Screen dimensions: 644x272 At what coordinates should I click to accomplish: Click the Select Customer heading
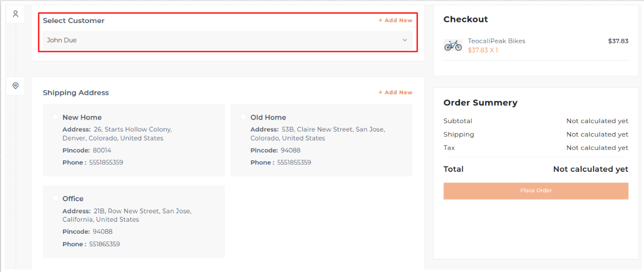coord(73,20)
